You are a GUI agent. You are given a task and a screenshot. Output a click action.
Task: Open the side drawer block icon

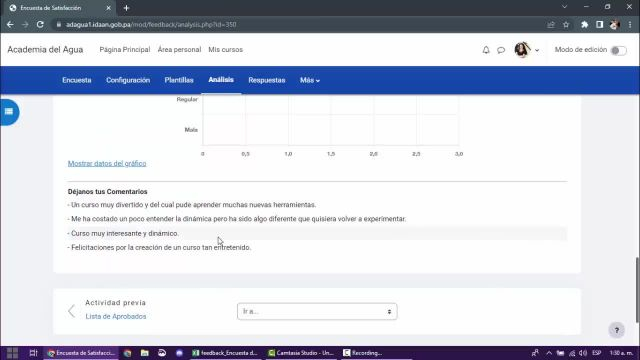point(9,112)
